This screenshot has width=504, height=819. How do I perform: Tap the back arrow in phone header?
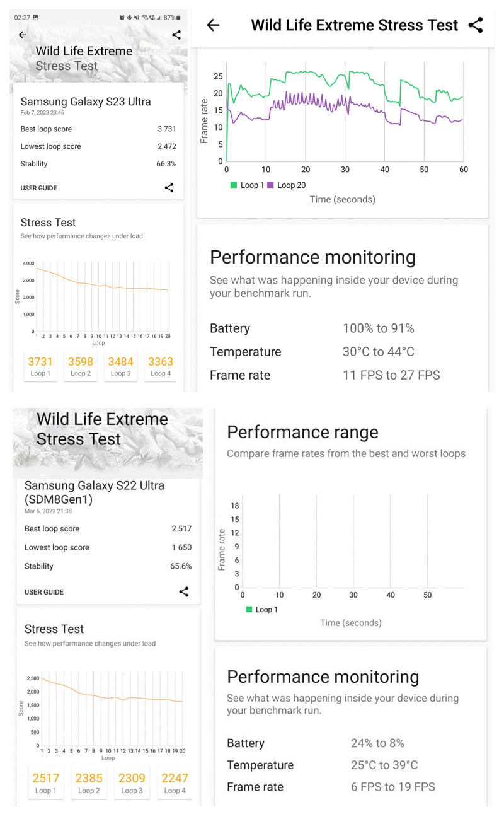coord(23,35)
